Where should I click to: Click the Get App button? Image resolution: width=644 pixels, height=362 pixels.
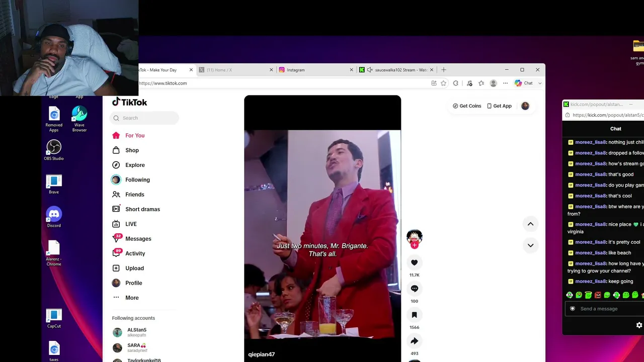click(499, 106)
